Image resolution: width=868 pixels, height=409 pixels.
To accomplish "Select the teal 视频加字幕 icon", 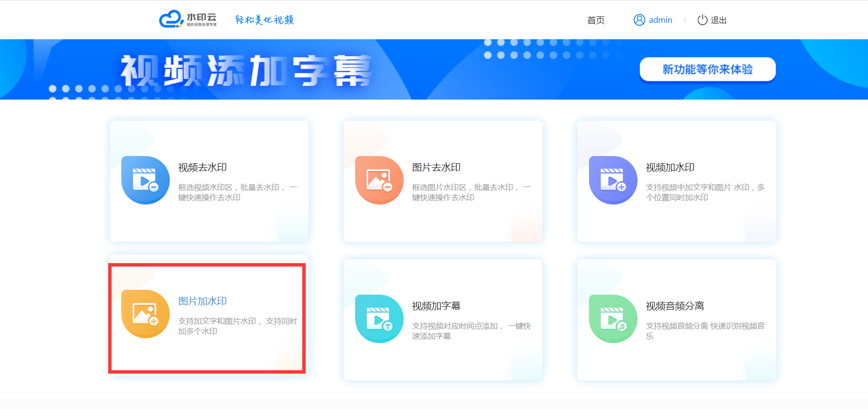I will (x=379, y=319).
